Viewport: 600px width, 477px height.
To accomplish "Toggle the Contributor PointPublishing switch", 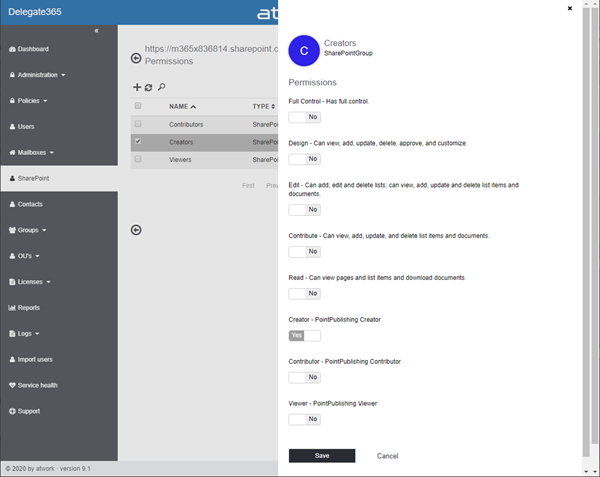I will [x=305, y=377].
